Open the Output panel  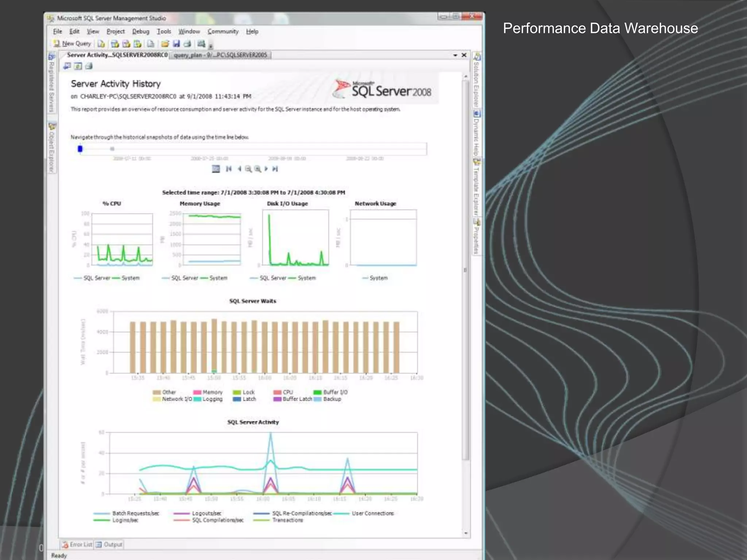pos(109,544)
